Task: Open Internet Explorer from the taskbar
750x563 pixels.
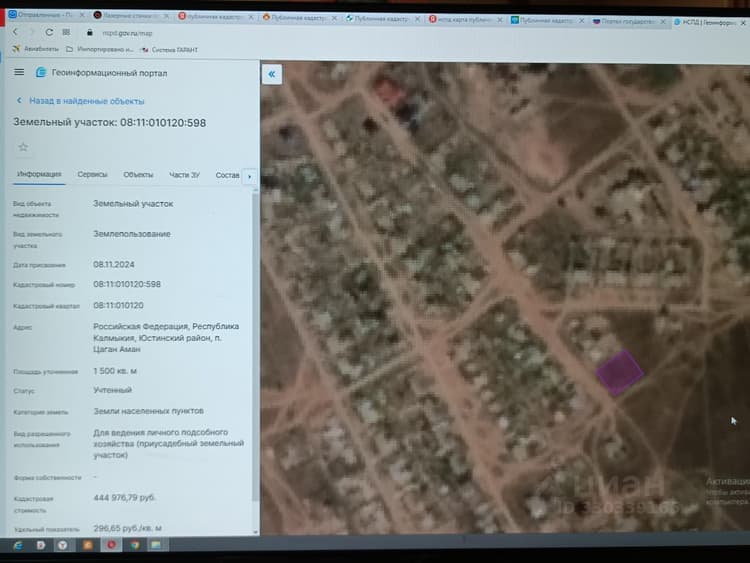Action: tap(18, 545)
